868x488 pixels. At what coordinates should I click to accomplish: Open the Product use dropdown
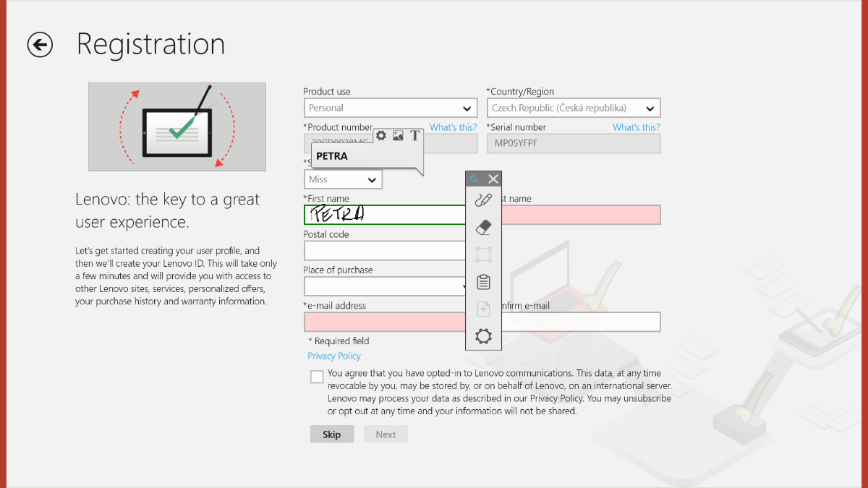(391, 108)
